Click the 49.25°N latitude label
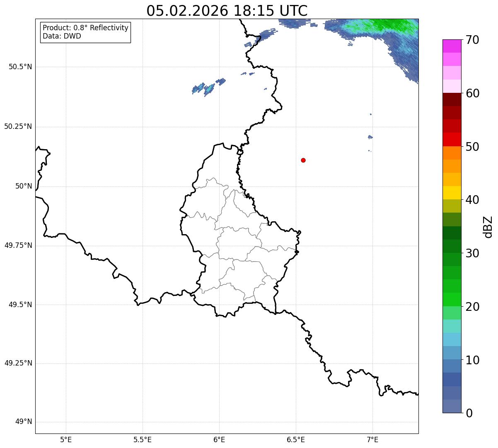498x448 pixels. 18,363
